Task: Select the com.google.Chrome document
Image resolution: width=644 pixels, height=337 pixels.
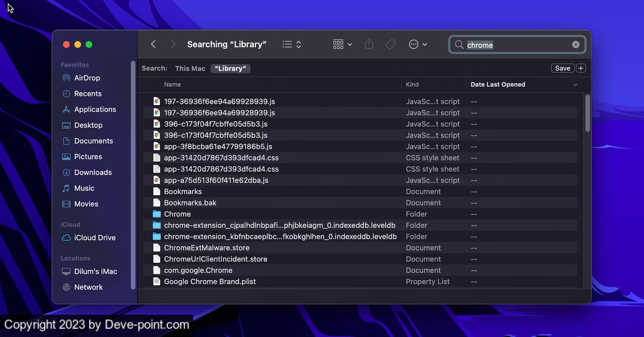Action: tap(198, 270)
